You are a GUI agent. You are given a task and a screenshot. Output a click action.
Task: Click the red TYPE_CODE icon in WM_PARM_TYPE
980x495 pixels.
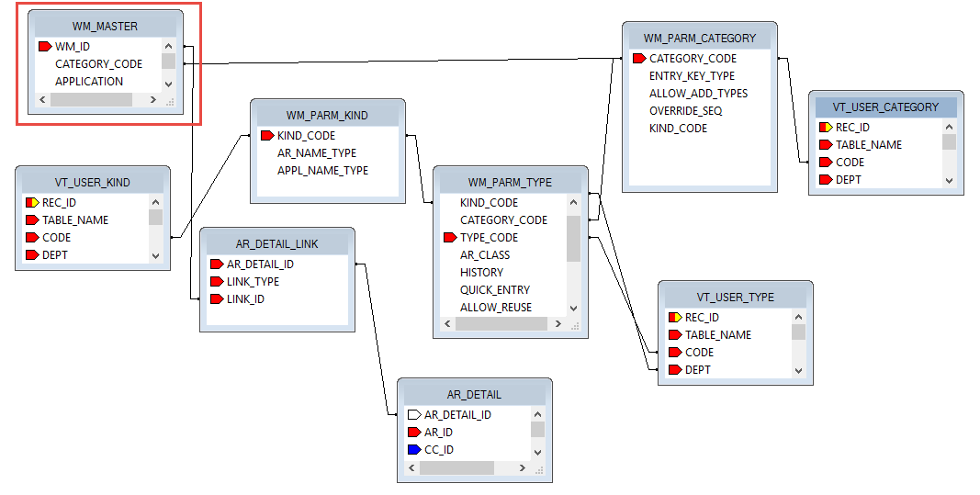click(449, 237)
